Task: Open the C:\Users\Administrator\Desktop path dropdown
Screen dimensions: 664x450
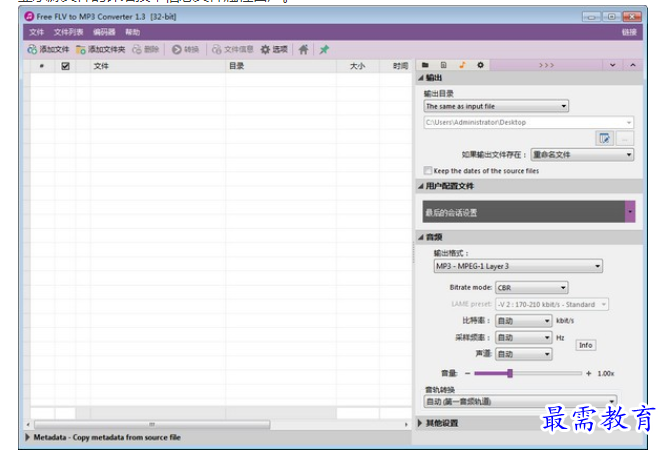Action: [x=528, y=122]
